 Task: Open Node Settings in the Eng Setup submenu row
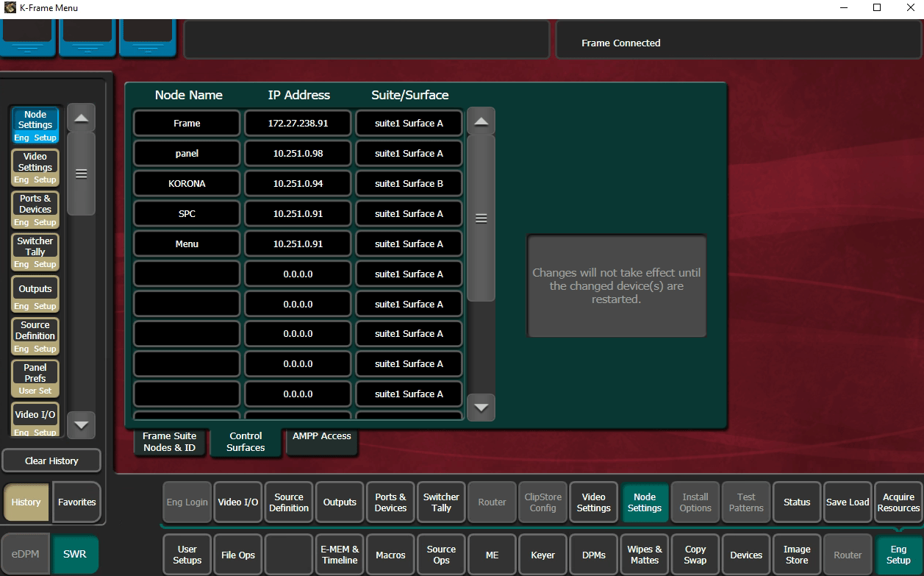tap(645, 502)
